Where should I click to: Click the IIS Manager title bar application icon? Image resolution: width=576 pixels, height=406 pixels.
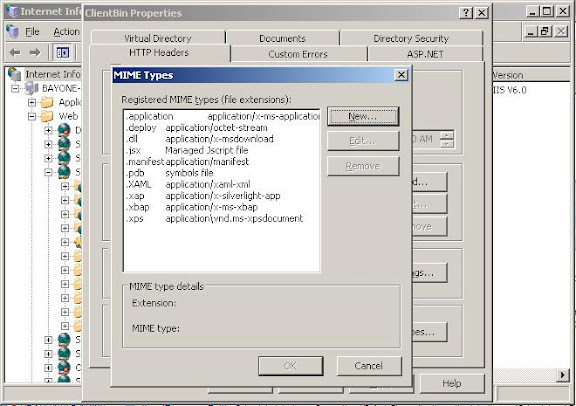point(12,11)
